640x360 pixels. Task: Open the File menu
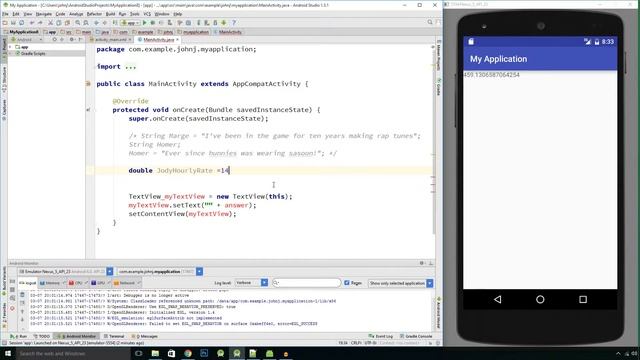coord(5,14)
